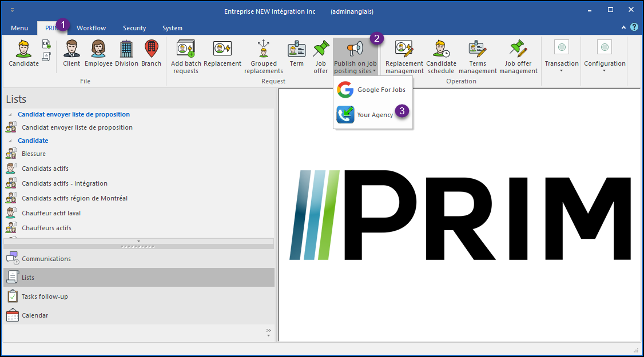Minimize the PRIM application window
The image size is (644, 357).
pos(590,10)
